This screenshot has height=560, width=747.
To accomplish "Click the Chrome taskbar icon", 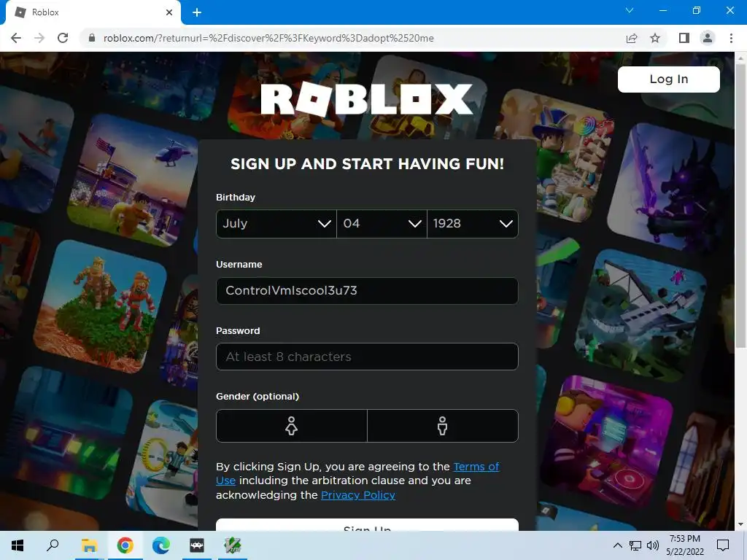I will [125, 545].
